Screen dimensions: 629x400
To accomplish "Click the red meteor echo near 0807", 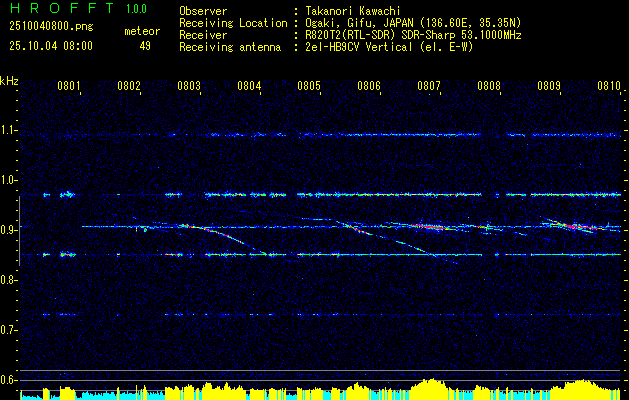I will [x=431, y=227].
